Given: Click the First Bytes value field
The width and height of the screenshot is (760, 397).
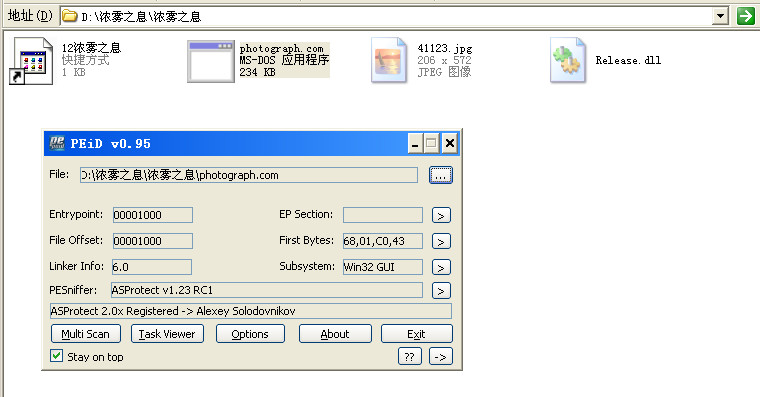Looking at the screenshot, I should 383,241.
